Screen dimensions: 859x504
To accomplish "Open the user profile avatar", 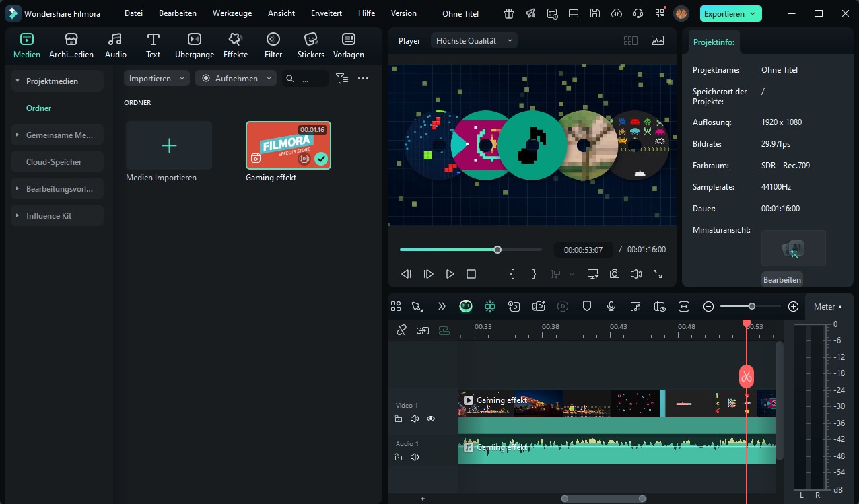I will [x=681, y=13].
